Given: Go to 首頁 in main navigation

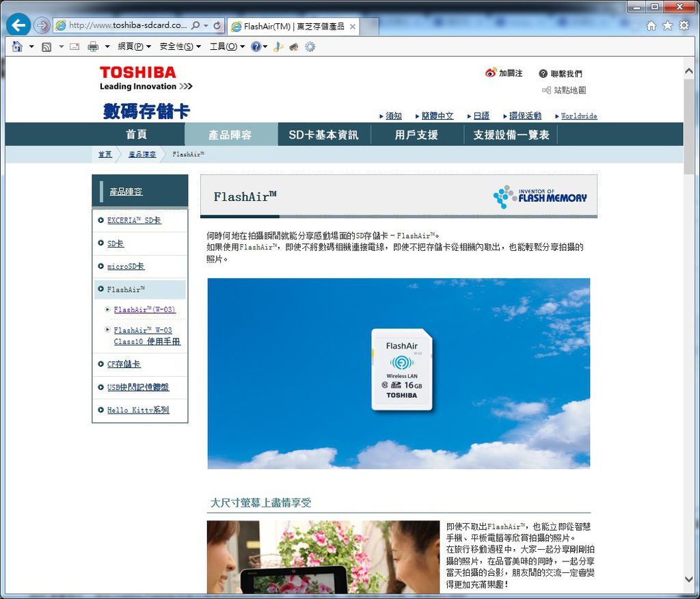Looking at the screenshot, I should [x=136, y=134].
